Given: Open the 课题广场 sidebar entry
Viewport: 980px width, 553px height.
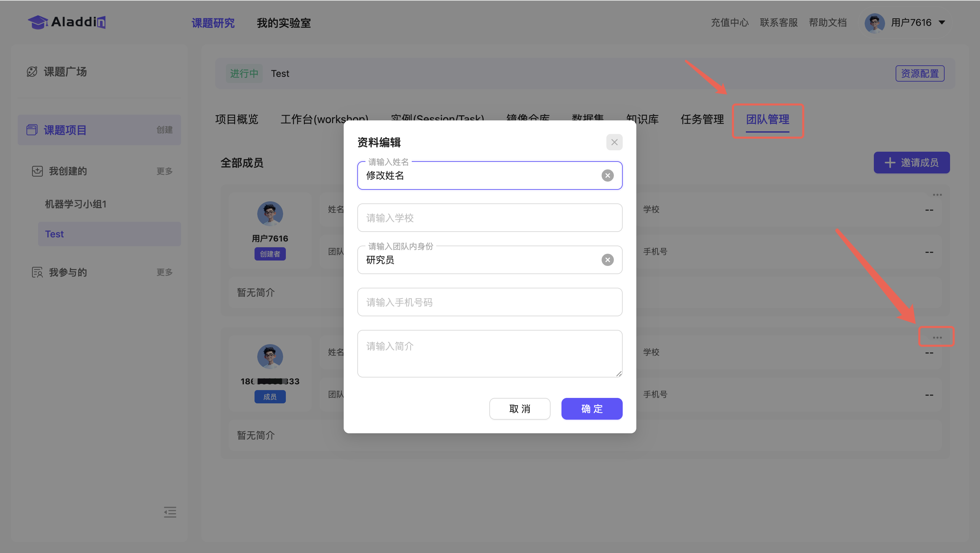Looking at the screenshot, I should pyautogui.click(x=65, y=72).
